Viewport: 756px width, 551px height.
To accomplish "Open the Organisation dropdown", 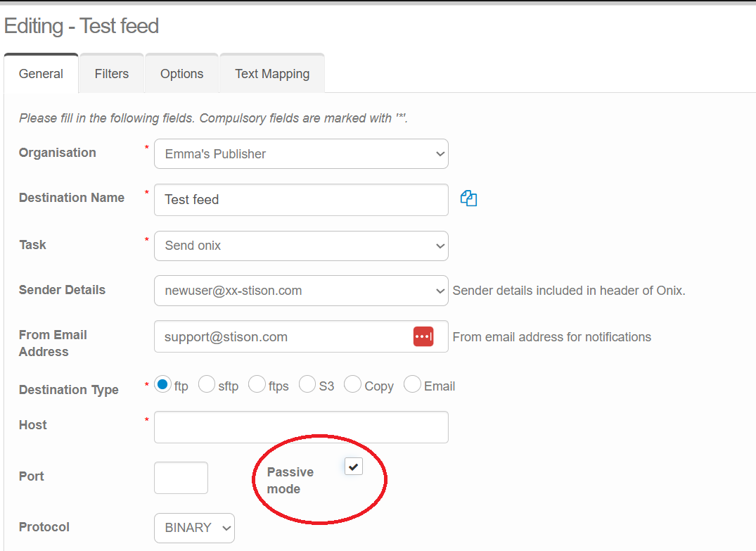I will 300,154.
